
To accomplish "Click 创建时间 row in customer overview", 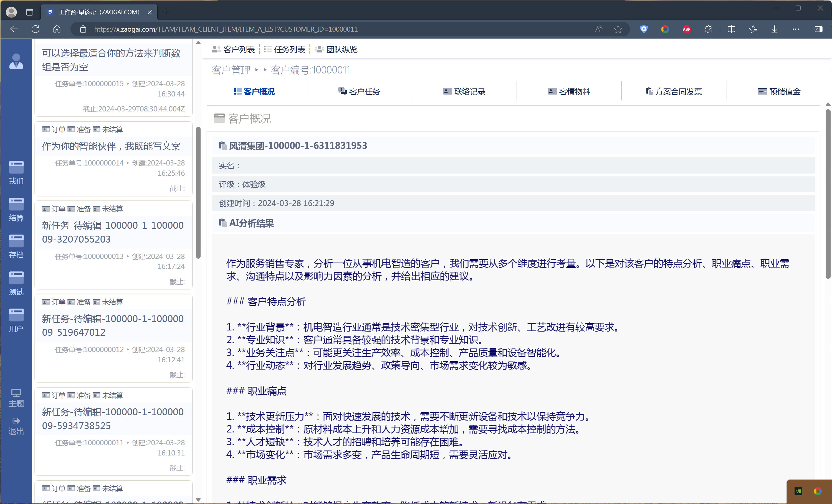I will [x=513, y=203].
